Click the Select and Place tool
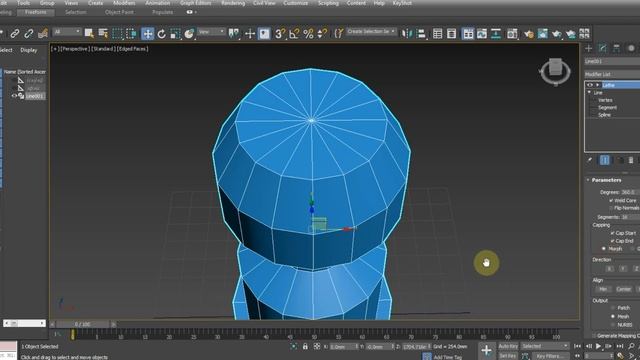The image size is (640, 360). click(x=189, y=33)
